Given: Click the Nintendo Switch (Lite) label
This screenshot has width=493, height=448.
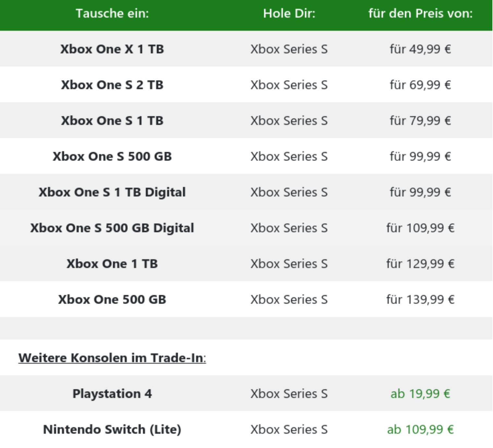Looking at the screenshot, I should click(x=112, y=429).
